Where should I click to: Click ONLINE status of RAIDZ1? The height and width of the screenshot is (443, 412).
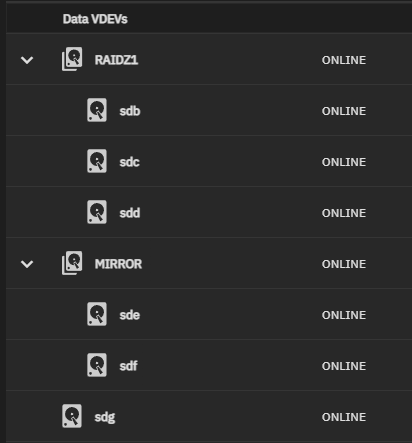[x=344, y=60]
